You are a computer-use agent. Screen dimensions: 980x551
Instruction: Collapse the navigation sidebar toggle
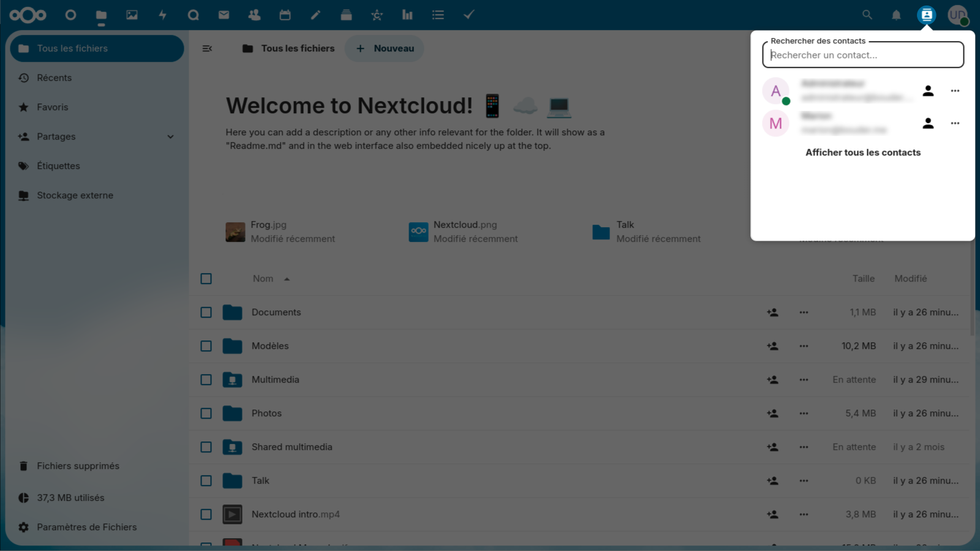pyautogui.click(x=207, y=48)
